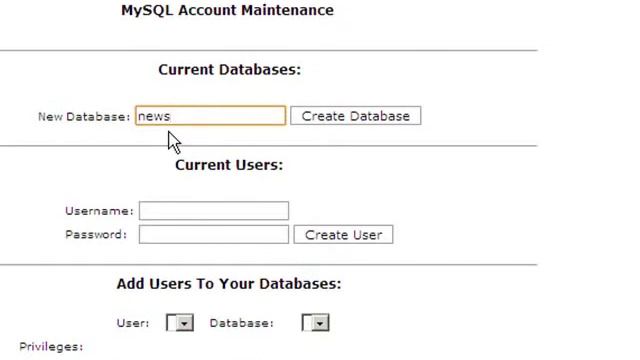Screen dimensions: 640x360
Task: Click the Password label
Action: 96,235
